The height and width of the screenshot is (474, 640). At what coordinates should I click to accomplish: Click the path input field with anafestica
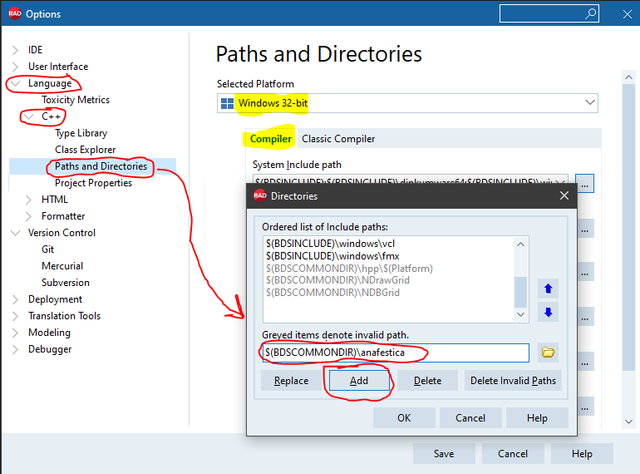click(396, 353)
